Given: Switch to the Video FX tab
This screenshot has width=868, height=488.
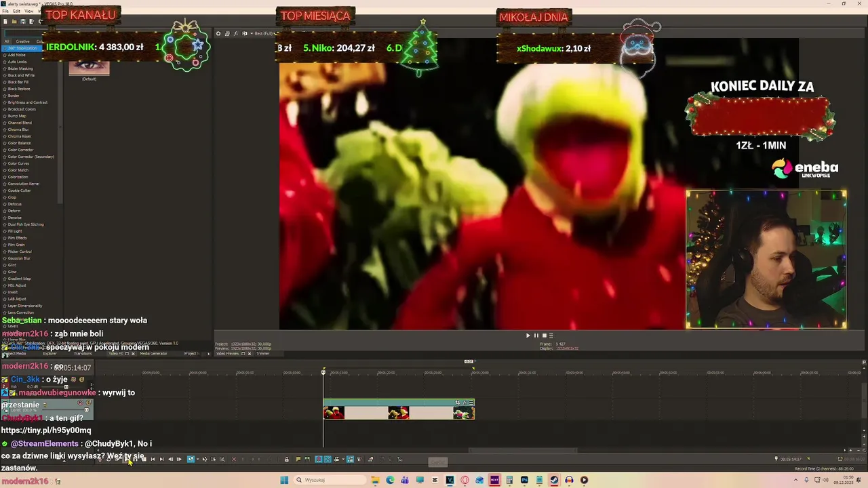Looking at the screenshot, I should tap(116, 354).
